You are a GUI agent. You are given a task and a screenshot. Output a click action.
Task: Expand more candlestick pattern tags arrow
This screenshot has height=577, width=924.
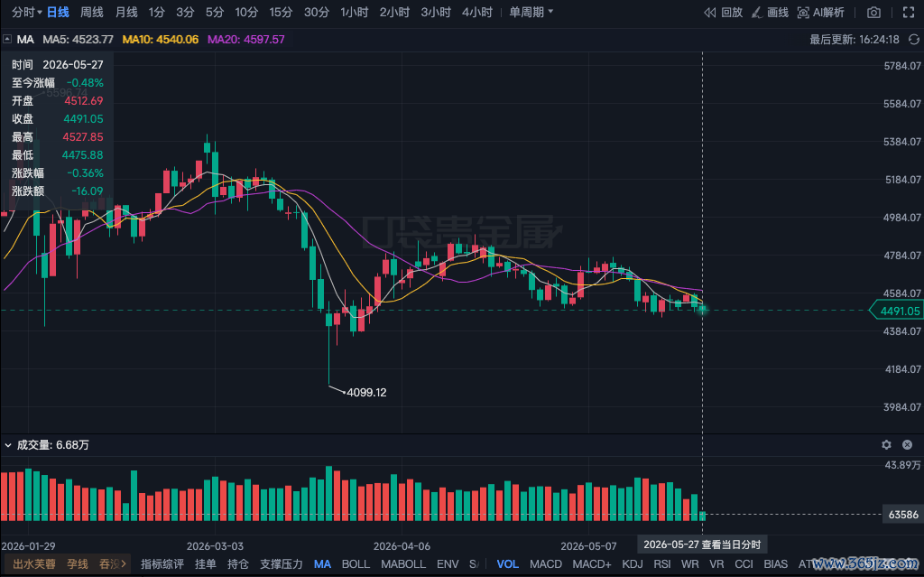(x=123, y=564)
